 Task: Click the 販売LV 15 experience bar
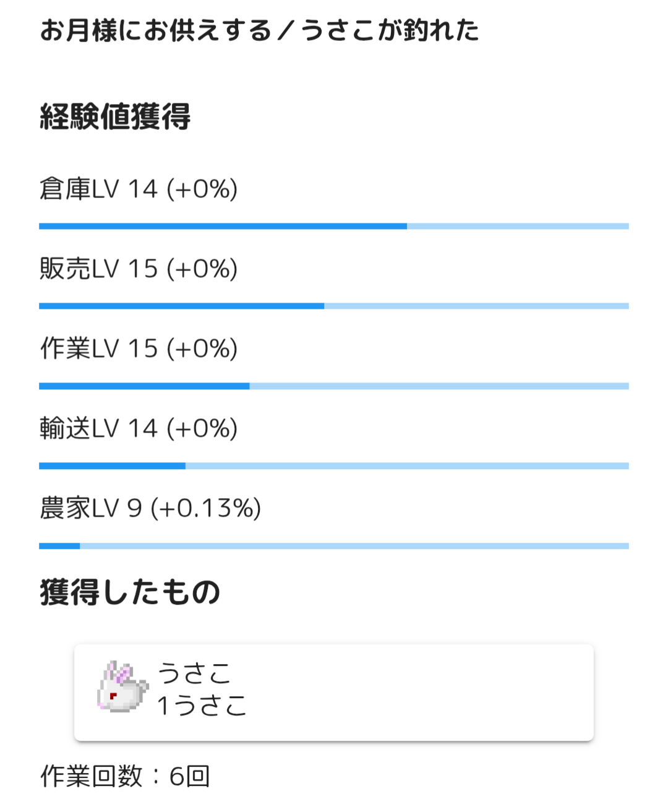click(334, 306)
